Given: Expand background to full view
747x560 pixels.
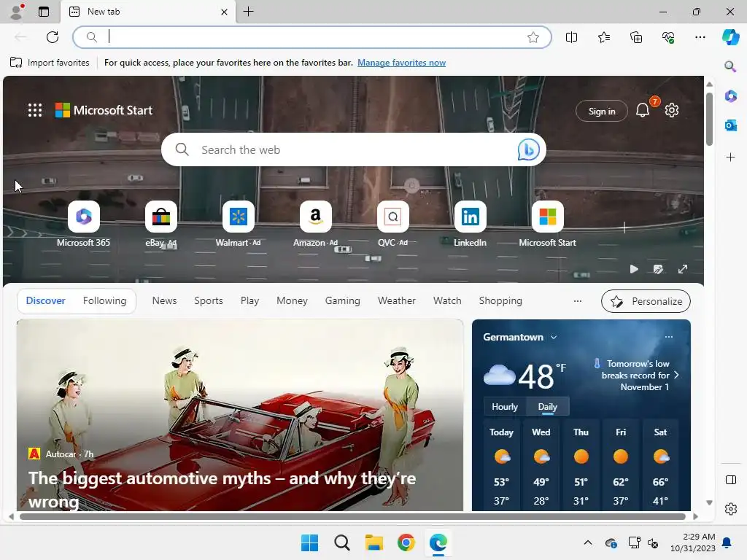Looking at the screenshot, I should [x=683, y=270].
